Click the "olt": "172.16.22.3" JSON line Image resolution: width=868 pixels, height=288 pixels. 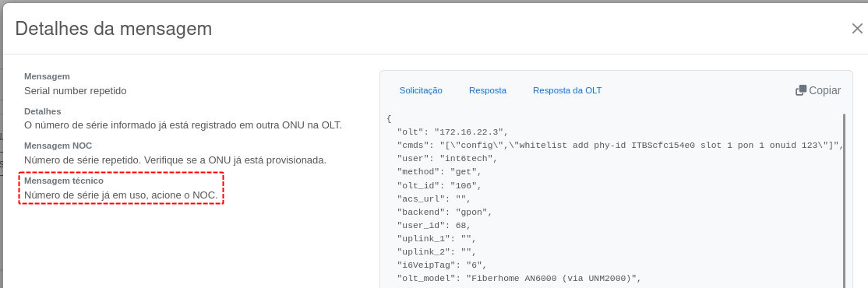coord(452,132)
